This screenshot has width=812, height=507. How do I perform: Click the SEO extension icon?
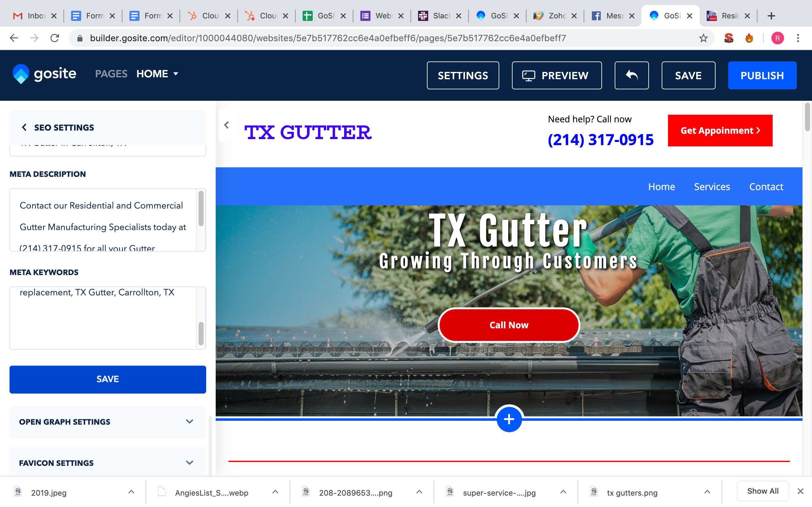[729, 38]
